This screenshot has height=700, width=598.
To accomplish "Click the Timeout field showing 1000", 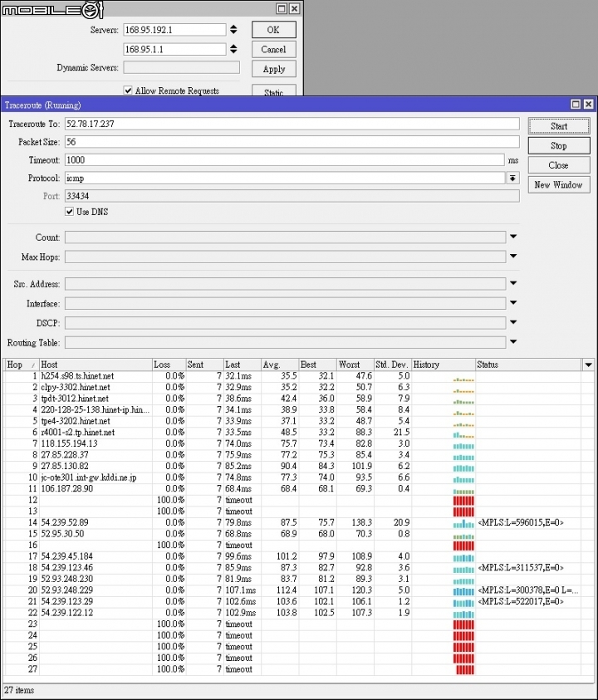I will [285, 159].
